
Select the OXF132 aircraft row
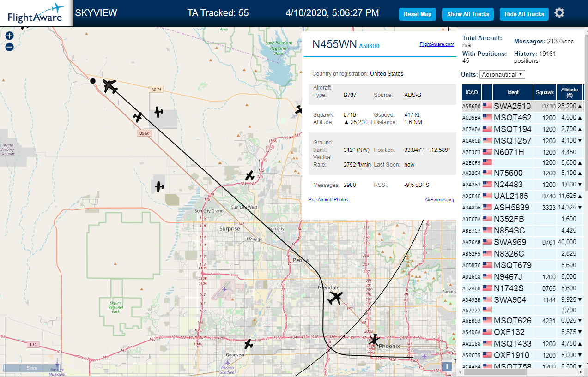coord(522,332)
